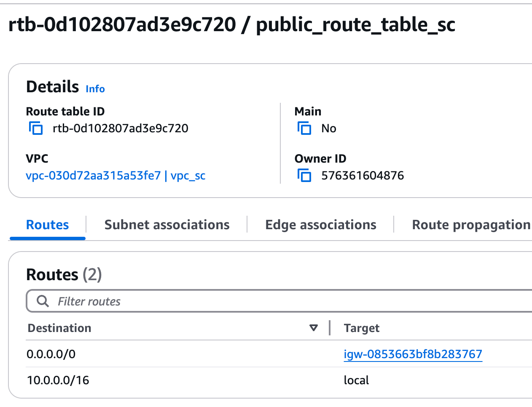Image resolution: width=532 pixels, height=407 pixels.
Task: Click the search magnifier in Filter routes
Action: [x=43, y=301]
